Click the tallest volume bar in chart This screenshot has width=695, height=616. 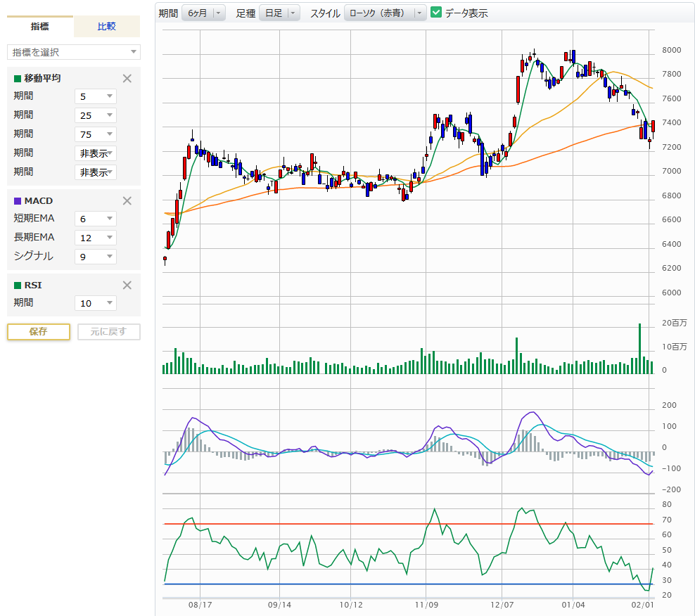coord(639,349)
